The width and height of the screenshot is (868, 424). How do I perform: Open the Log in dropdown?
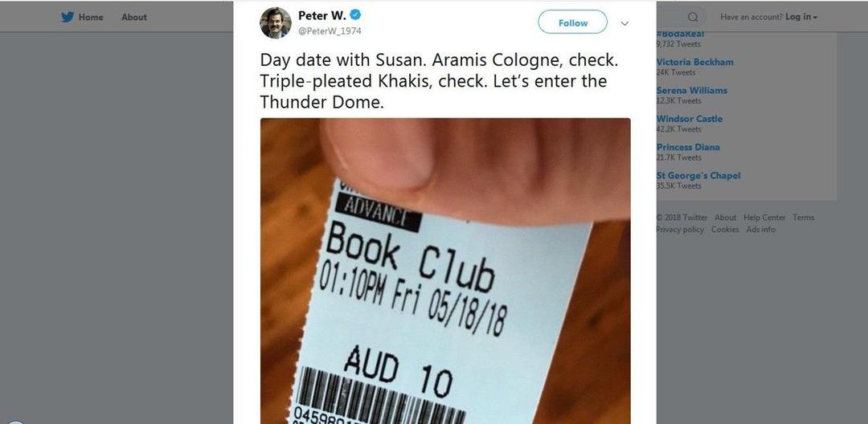(x=801, y=17)
